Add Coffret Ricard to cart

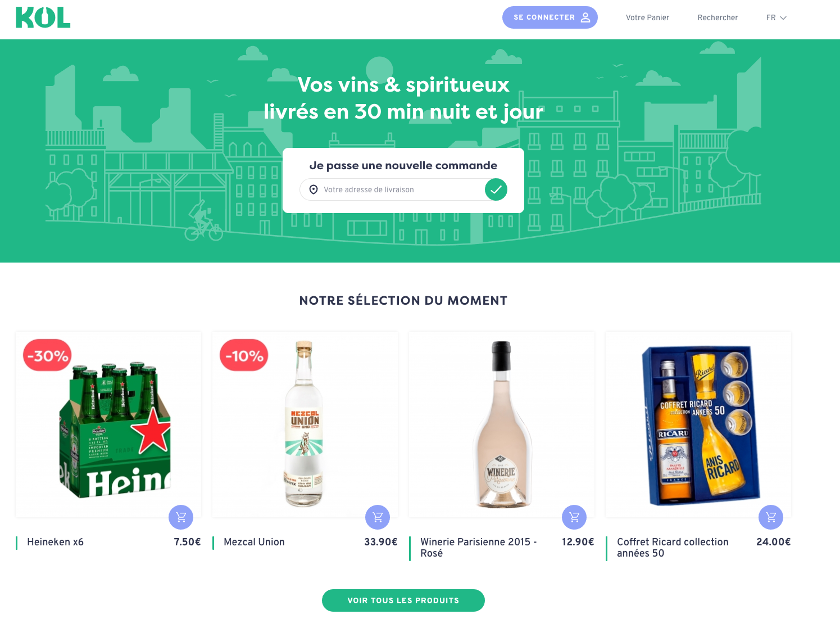[x=771, y=517]
